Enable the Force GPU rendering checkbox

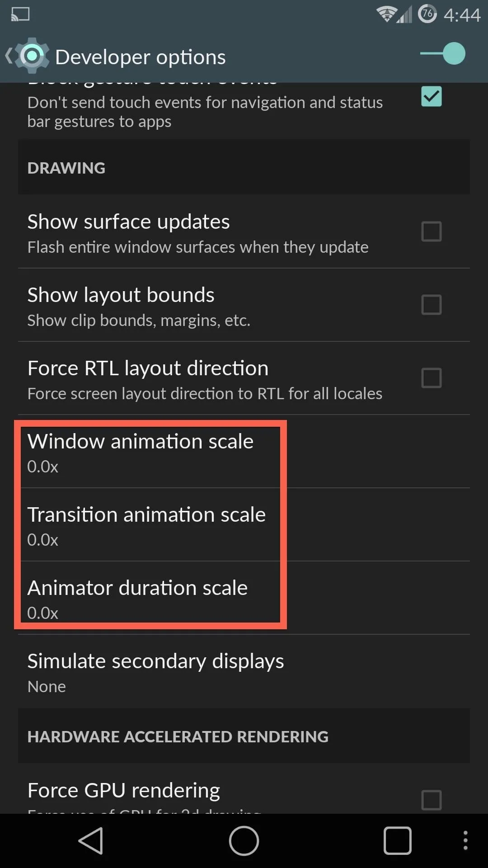432,800
